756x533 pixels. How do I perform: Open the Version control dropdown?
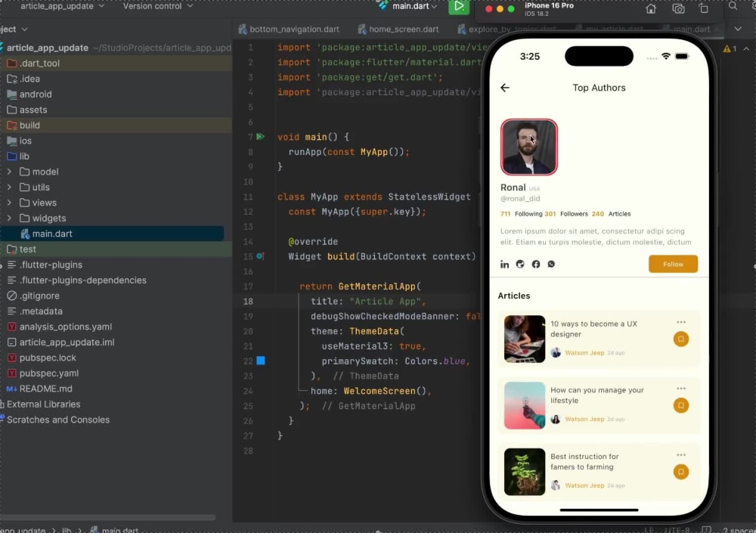(x=158, y=6)
